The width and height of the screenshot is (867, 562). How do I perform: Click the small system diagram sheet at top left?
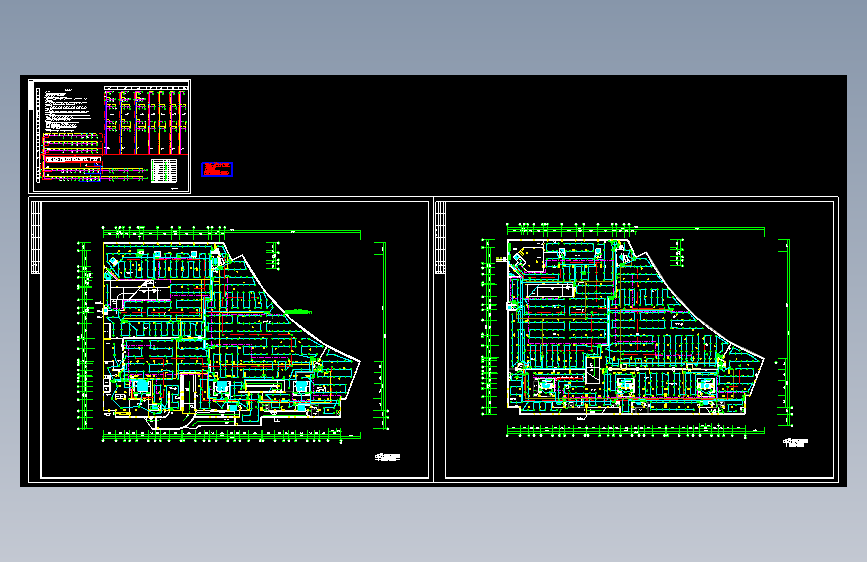pyautogui.click(x=109, y=136)
